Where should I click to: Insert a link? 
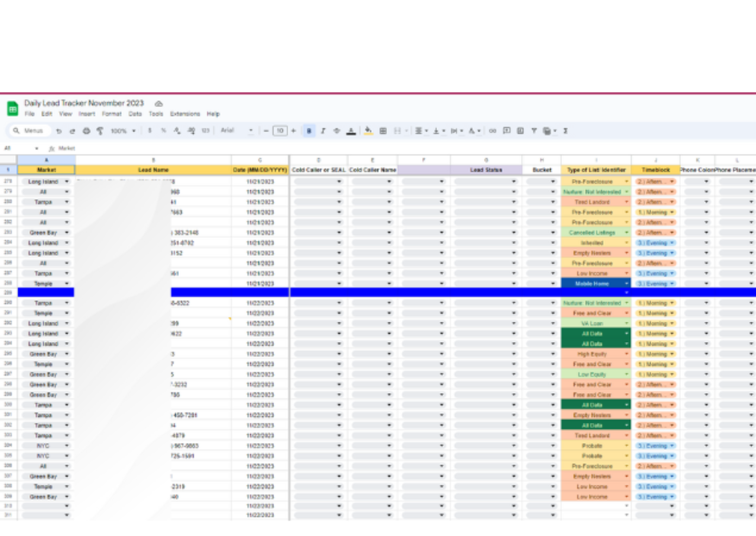pos(493,131)
